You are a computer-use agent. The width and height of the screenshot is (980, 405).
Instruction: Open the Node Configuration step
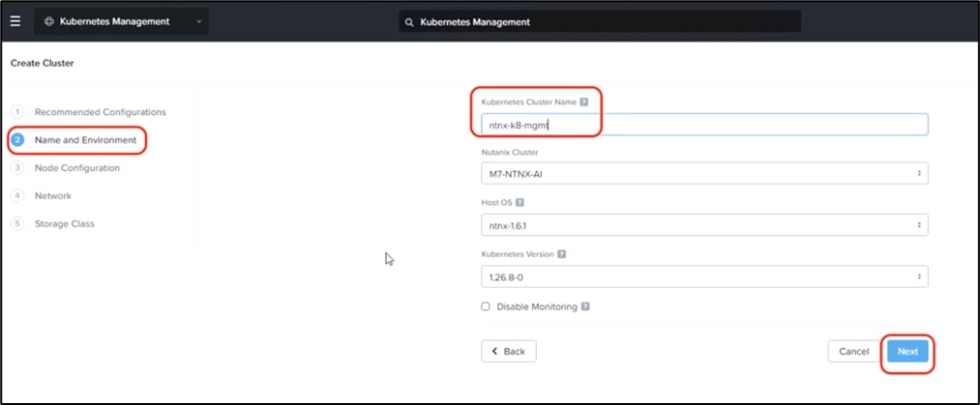click(77, 168)
